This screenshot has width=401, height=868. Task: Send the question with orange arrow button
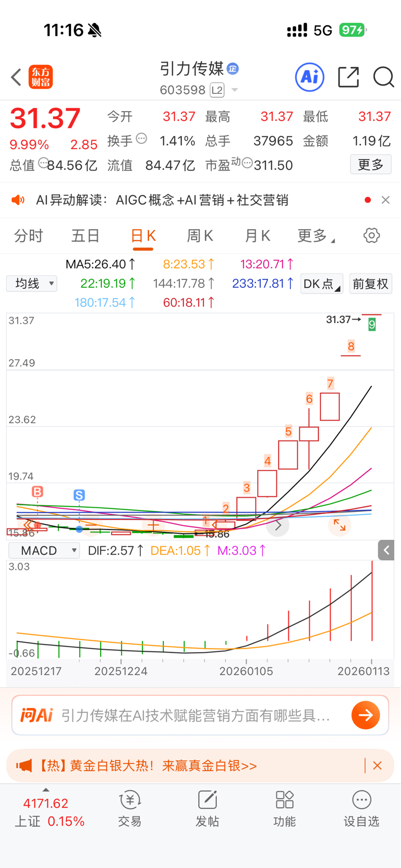pyautogui.click(x=366, y=715)
